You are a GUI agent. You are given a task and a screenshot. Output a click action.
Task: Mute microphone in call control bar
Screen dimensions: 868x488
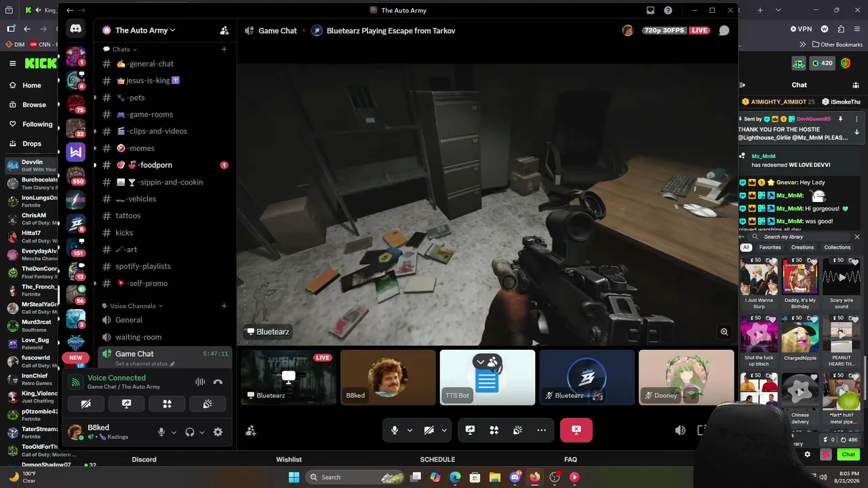(394, 430)
